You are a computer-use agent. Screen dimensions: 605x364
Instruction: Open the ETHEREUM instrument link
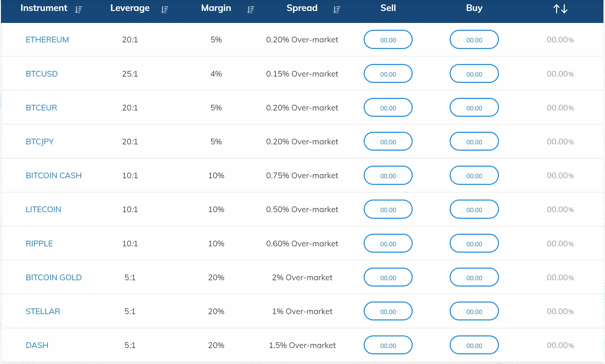[x=47, y=40]
